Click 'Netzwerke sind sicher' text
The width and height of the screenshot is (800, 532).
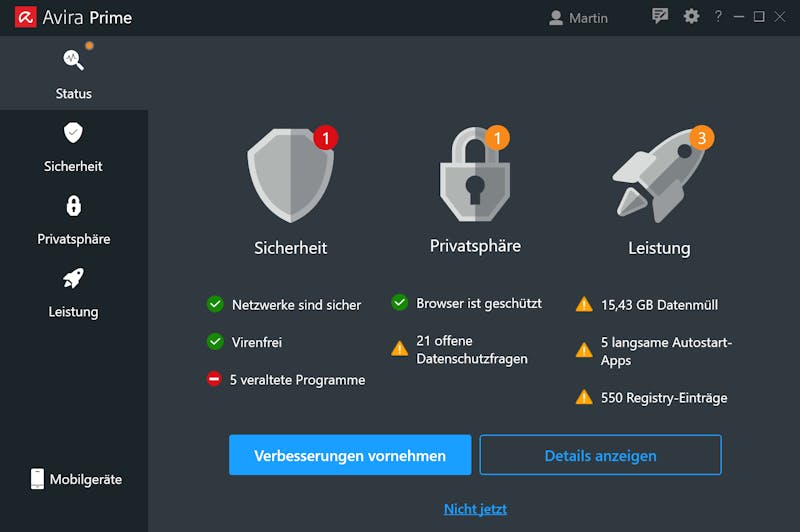click(x=296, y=305)
